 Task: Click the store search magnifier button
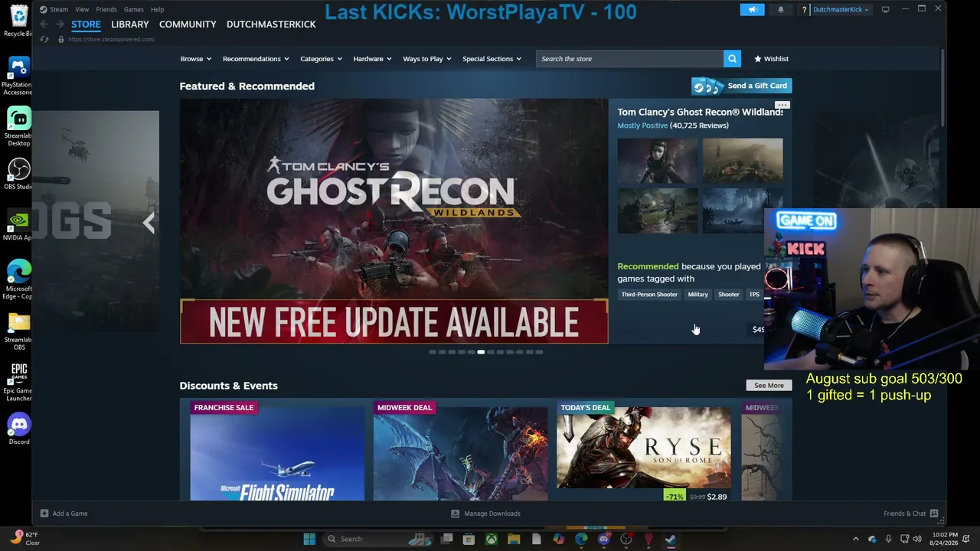[733, 59]
